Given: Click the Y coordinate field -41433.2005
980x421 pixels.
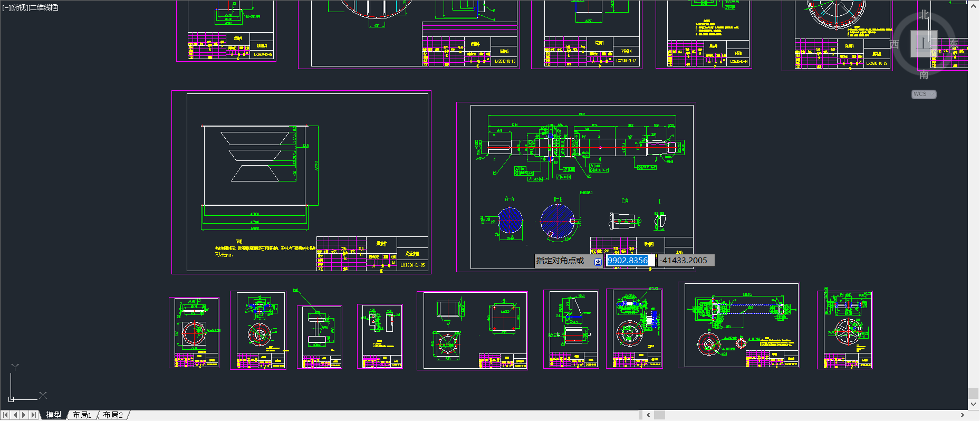Looking at the screenshot, I should point(686,260).
